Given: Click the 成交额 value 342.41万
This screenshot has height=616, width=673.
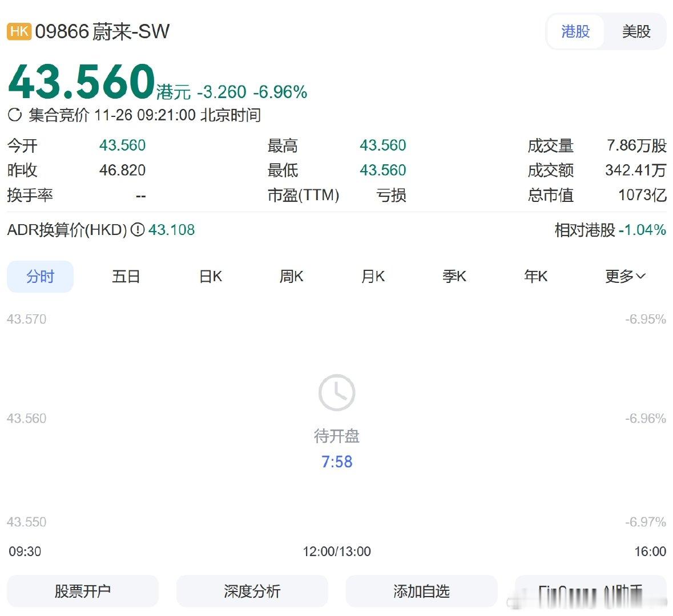Looking at the screenshot, I should pos(636,171).
